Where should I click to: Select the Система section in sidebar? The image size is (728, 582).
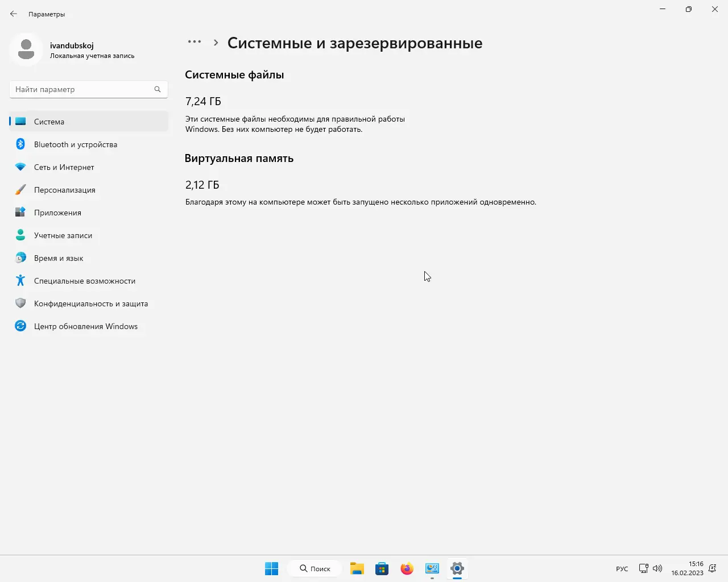tap(49, 122)
